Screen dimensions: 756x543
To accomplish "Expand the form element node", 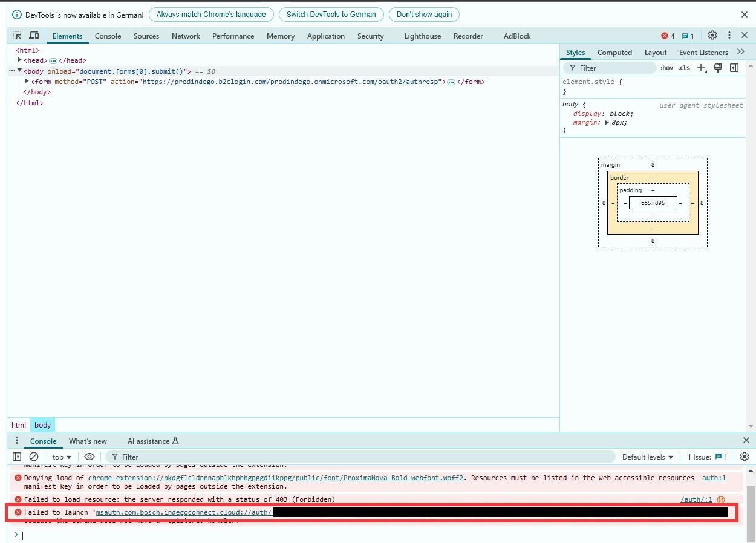I will pos(27,81).
